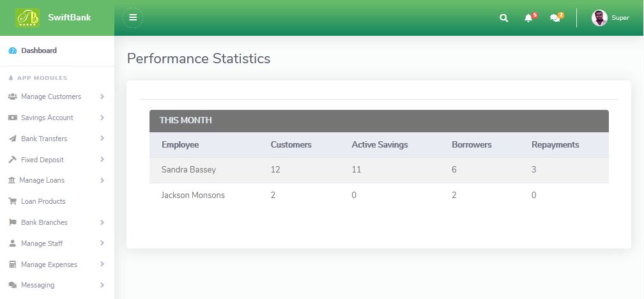Screen dimensions: 644x299
Task: Click the Jackson Monsons employee name
Action: tap(193, 195)
